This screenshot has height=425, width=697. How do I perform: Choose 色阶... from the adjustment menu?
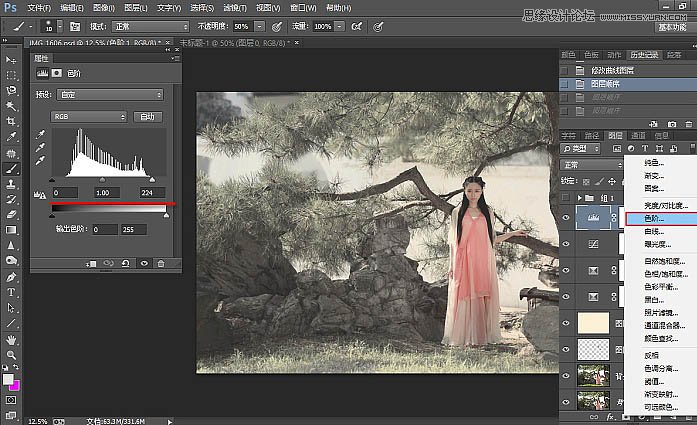coord(652,217)
